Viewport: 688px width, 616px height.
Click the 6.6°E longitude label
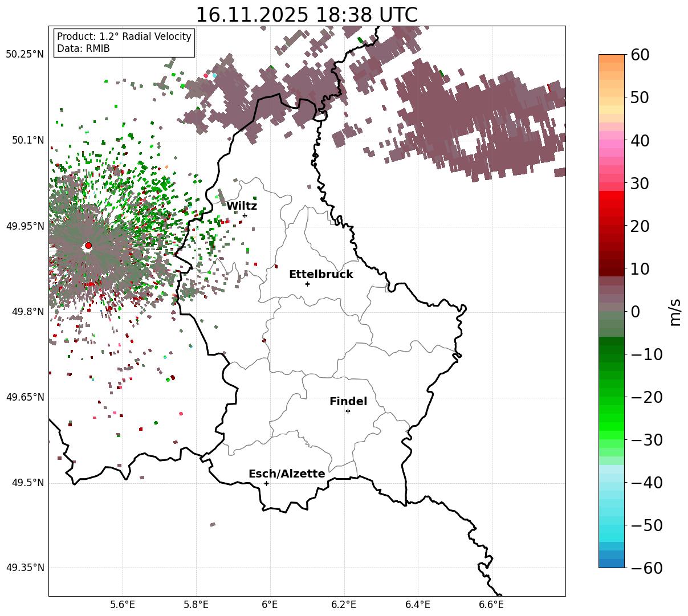click(491, 604)
